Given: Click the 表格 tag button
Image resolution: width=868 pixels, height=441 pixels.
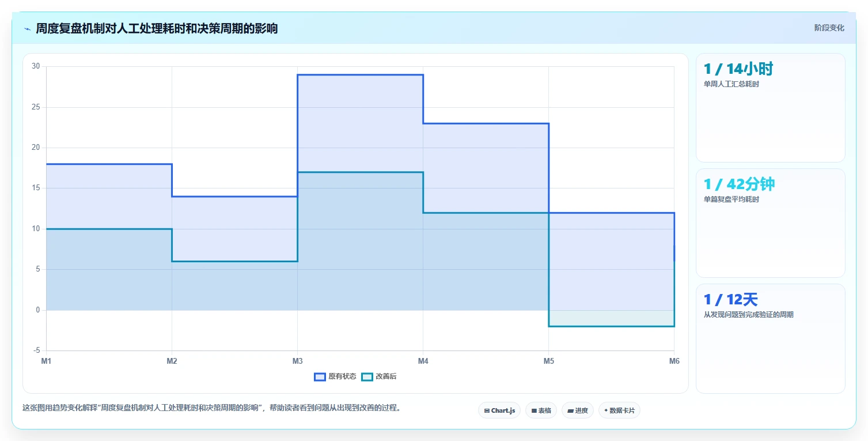Looking at the screenshot, I should 541,410.
